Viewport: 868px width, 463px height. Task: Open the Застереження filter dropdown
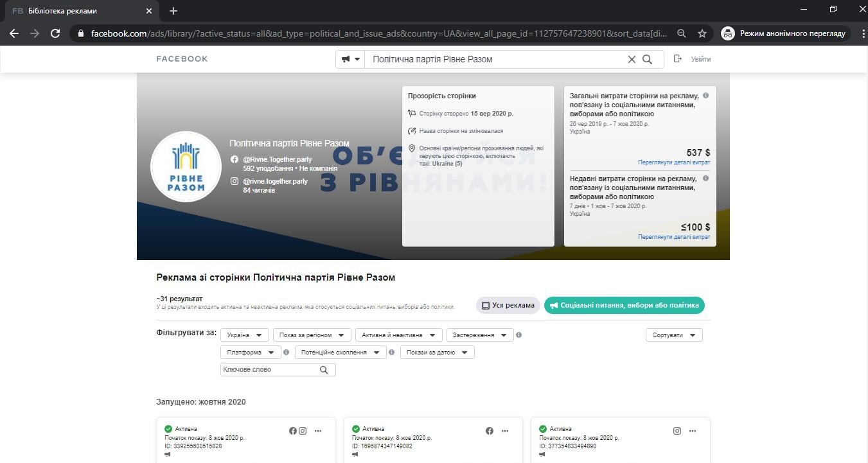click(480, 335)
